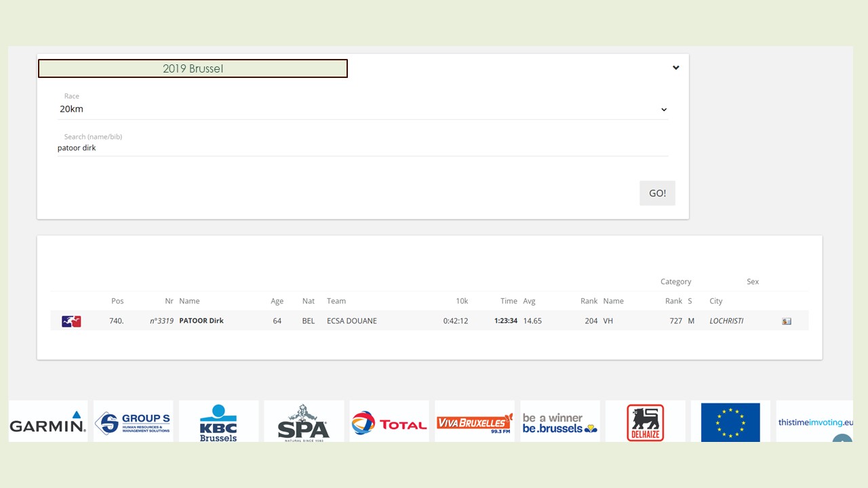The width and height of the screenshot is (868, 488).
Task: Click the Total sponsor logo
Action: [389, 422]
